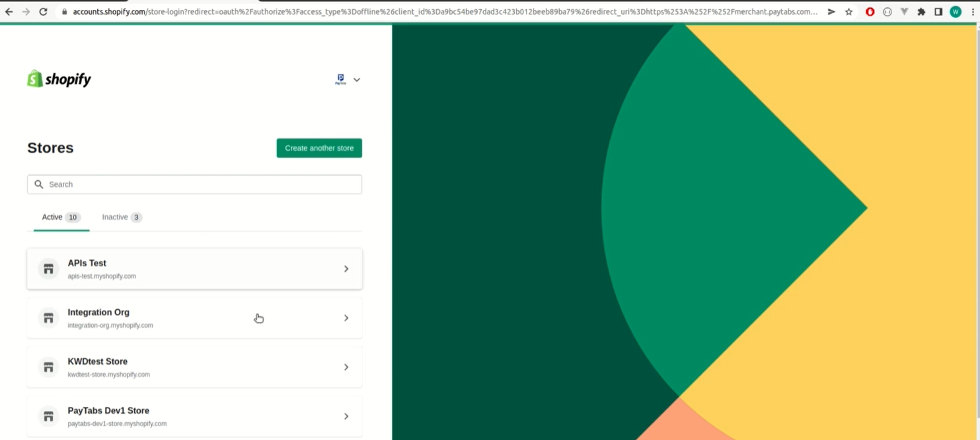The width and height of the screenshot is (980, 440).
Task: Click the chevron on PayTabs Dev1 row
Action: point(346,416)
